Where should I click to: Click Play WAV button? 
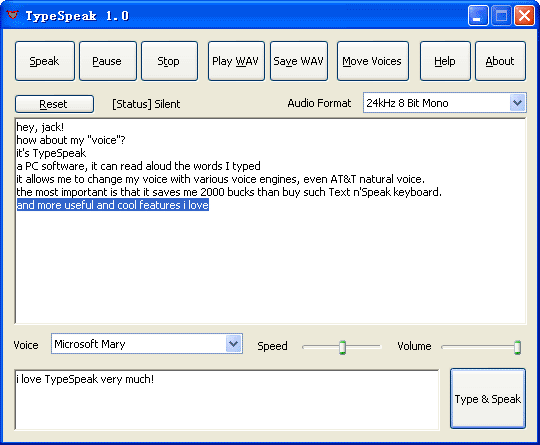[236, 61]
